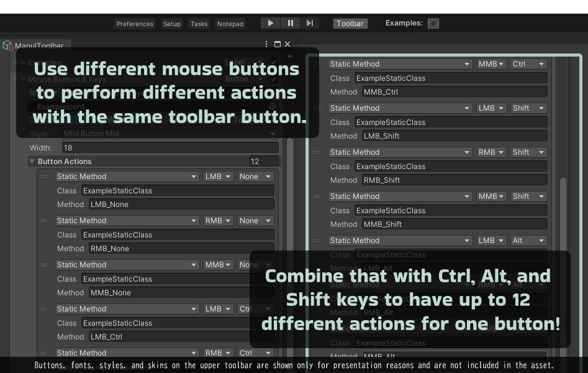Click the drag handle of RMB_Shift action

(317, 152)
